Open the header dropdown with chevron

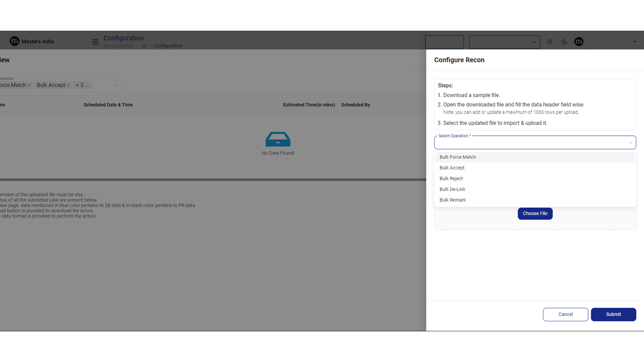(x=534, y=42)
